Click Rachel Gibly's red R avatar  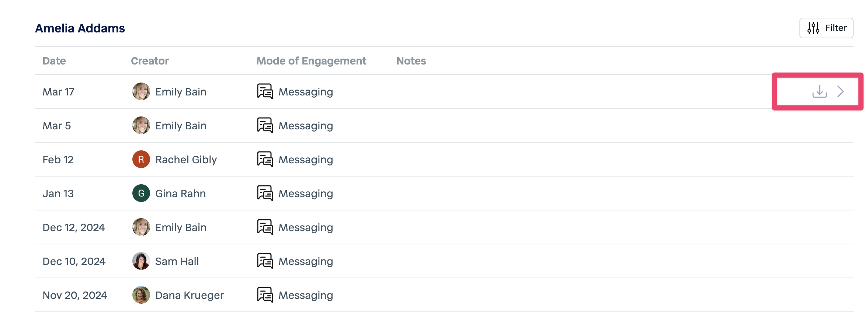pyautogui.click(x=141, y=159)
